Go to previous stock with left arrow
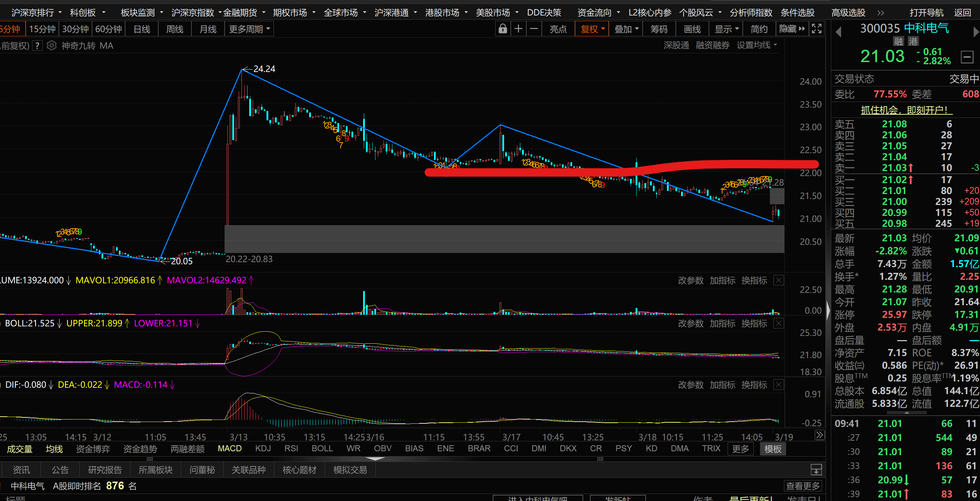The image size is (980, 501). point(838,32)
